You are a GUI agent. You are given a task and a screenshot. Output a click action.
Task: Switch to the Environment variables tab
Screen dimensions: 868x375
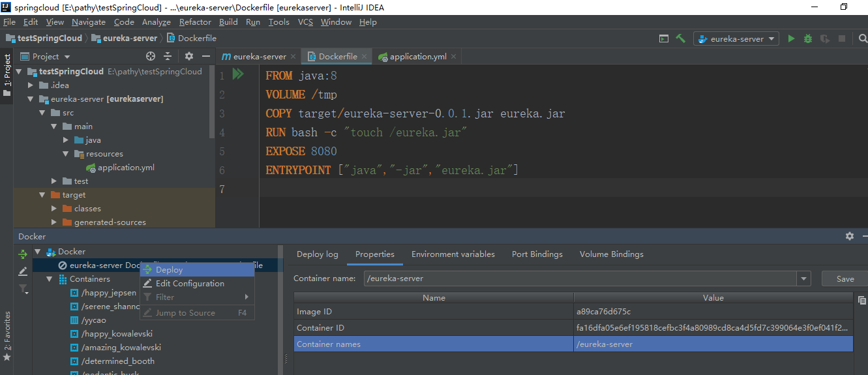453,254
